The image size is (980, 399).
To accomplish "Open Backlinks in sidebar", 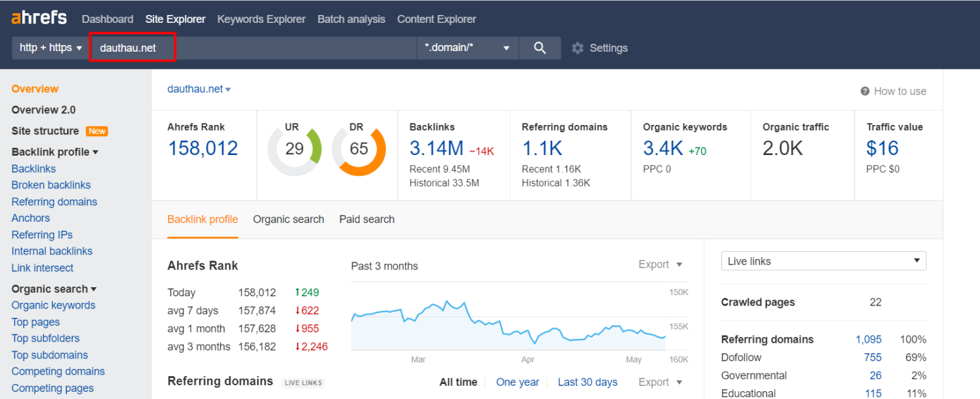I will [34, 169].
